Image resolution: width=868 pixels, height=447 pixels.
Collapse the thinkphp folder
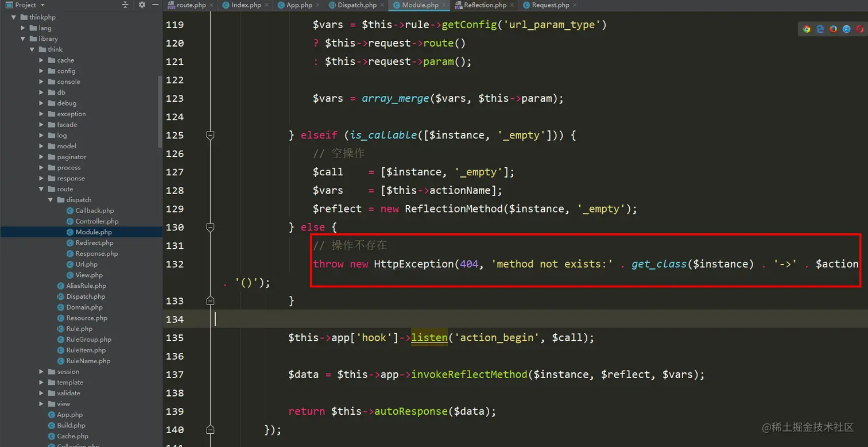click(x=14, y=17)
